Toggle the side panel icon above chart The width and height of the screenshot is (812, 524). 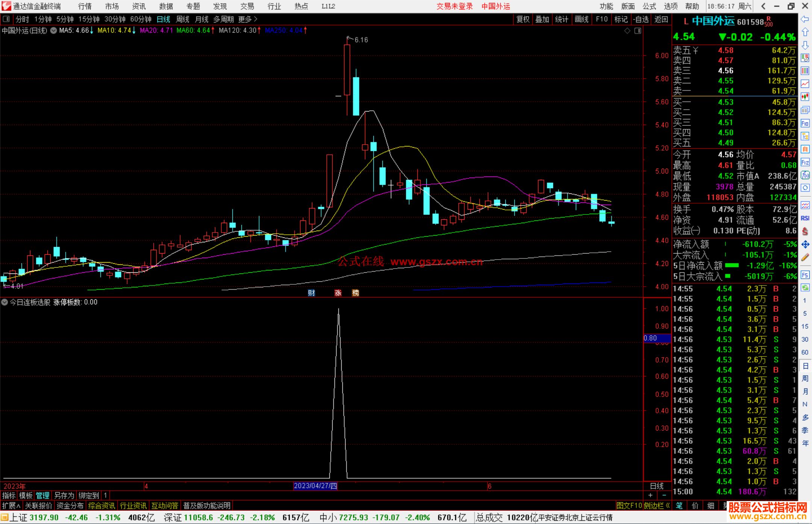click(x=638, y=31)
